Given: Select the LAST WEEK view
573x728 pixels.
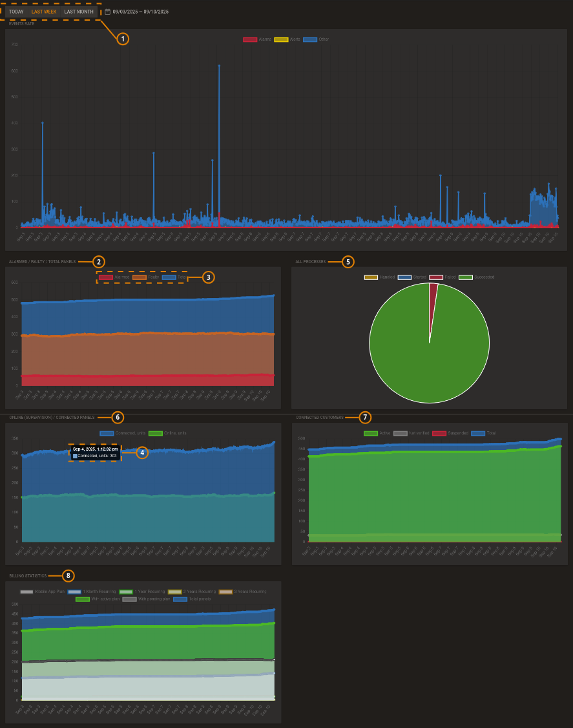Looking at the screenshot, I should pos(43,11).
